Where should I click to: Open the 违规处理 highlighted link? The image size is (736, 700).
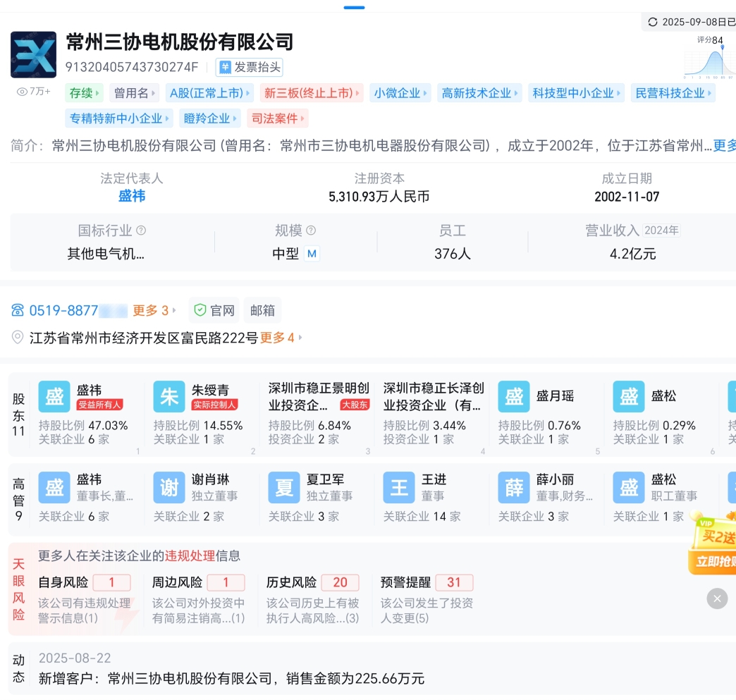click(190, 556)
